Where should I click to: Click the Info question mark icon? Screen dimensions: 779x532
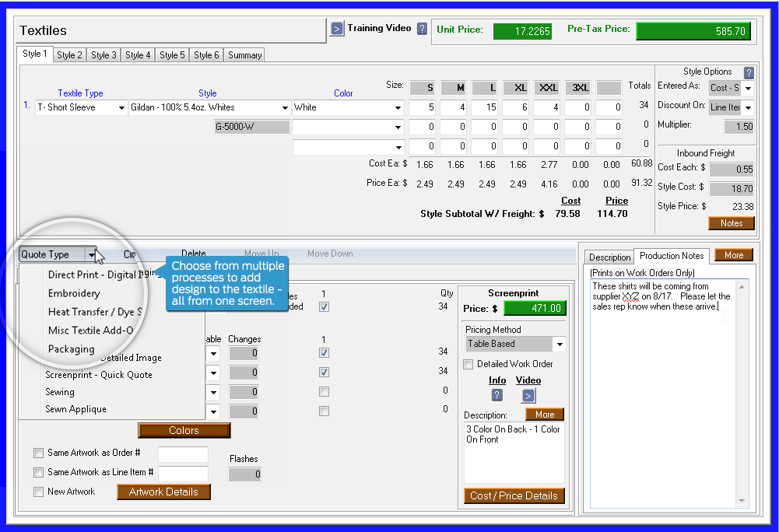tap(497, 395)
